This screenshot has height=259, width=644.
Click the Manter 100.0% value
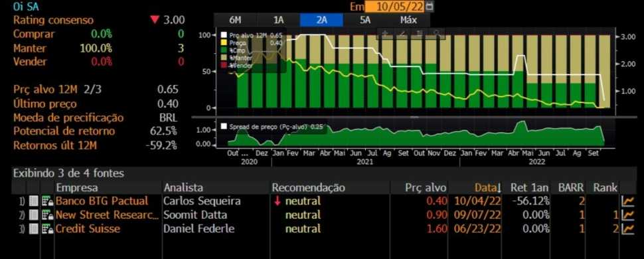click(x=96, y=48)
